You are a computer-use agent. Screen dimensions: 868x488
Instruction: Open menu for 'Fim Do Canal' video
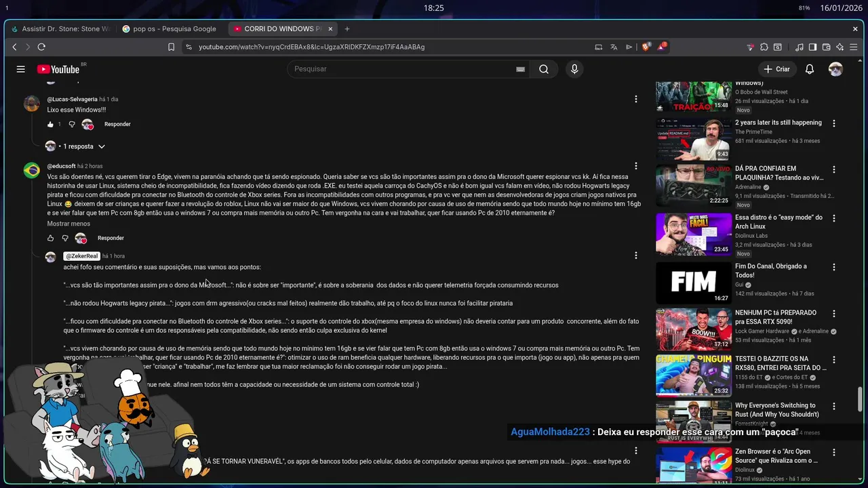pos(834,267)
